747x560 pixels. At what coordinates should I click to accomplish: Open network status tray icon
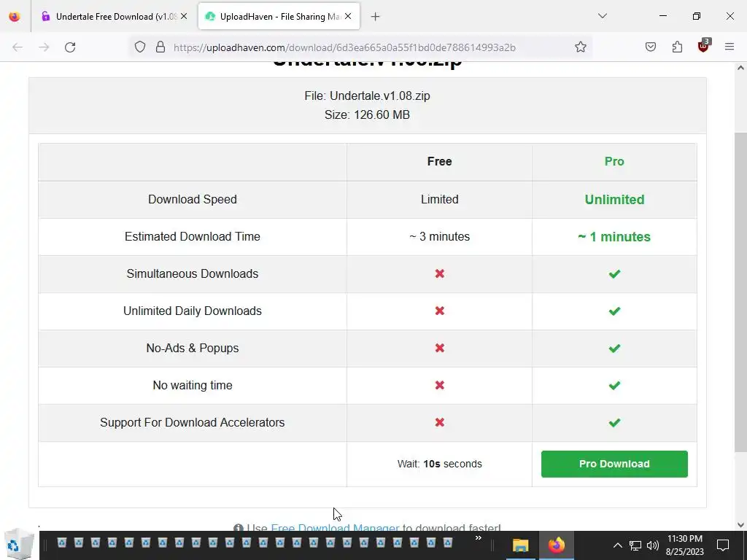tap(635, 545)
